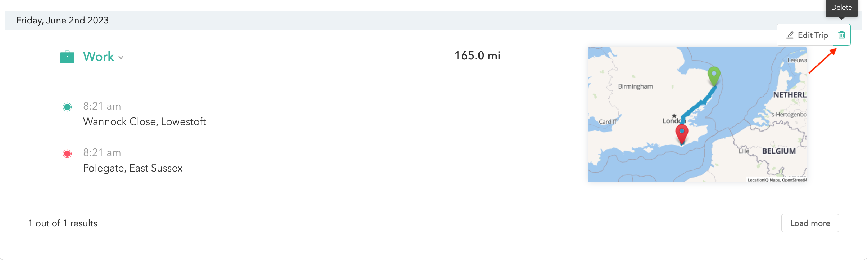Click the green briefcase Work icon
Screen dimensions: 868x280
click(x=67, y=57)
